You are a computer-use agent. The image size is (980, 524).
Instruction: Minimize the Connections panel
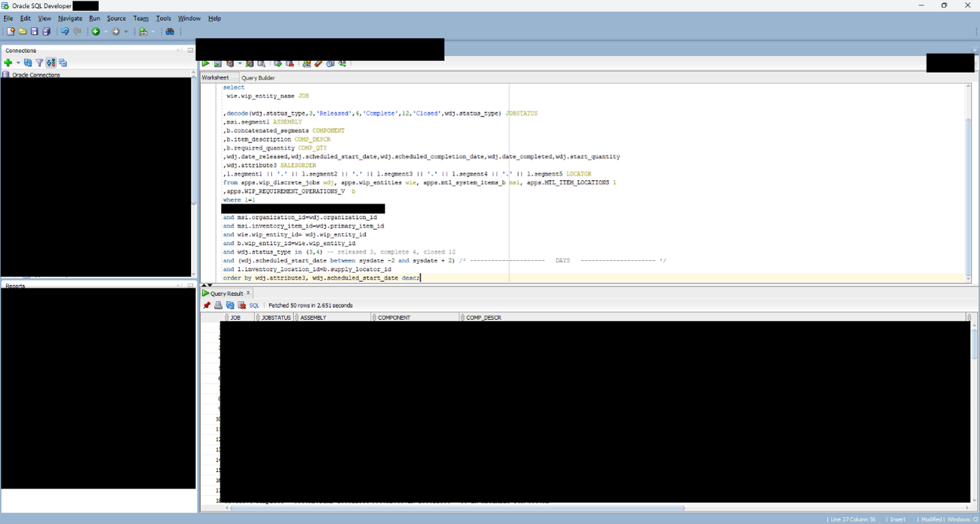point(190,50)
